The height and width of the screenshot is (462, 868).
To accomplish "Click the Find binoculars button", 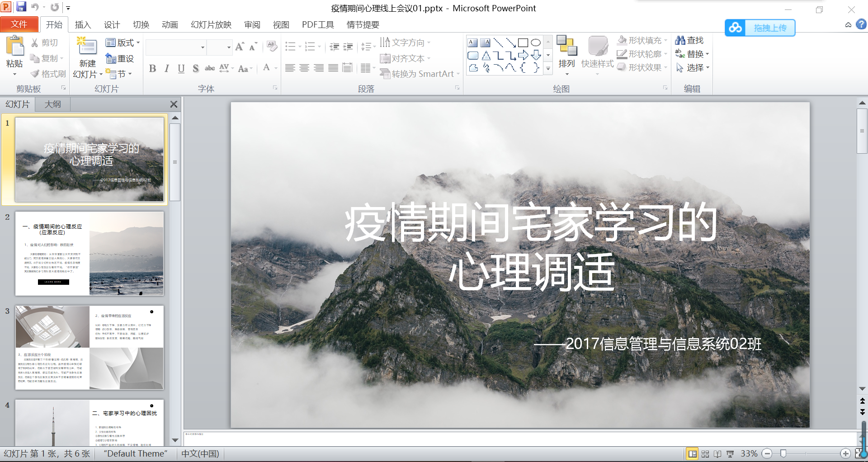I will [689, 40].
